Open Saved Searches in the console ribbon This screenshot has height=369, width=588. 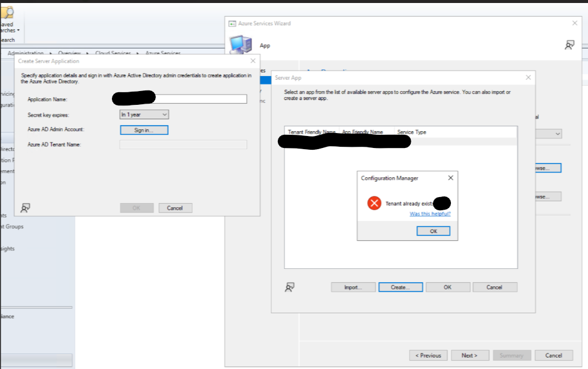point(9,28)
